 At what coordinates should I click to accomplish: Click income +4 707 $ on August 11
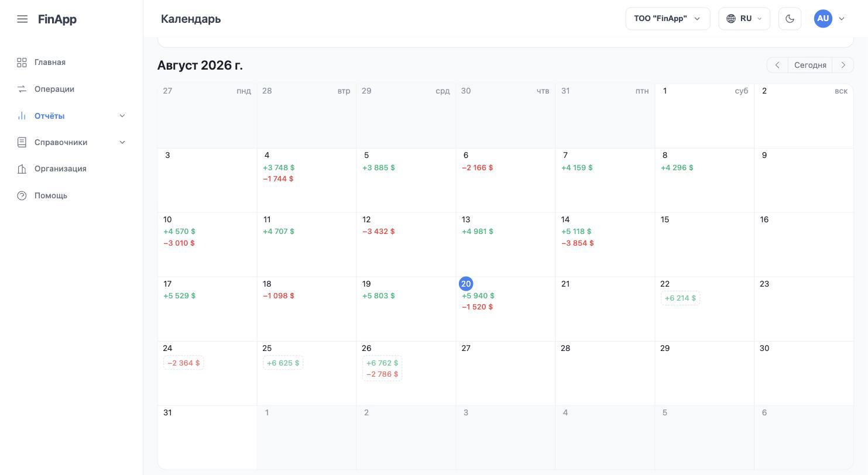point(279,231)
